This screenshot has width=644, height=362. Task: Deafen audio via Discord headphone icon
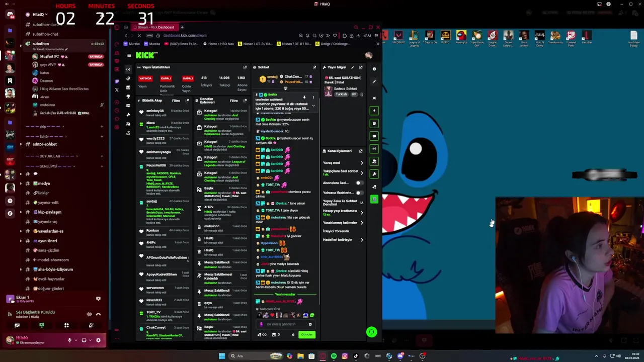84,340
